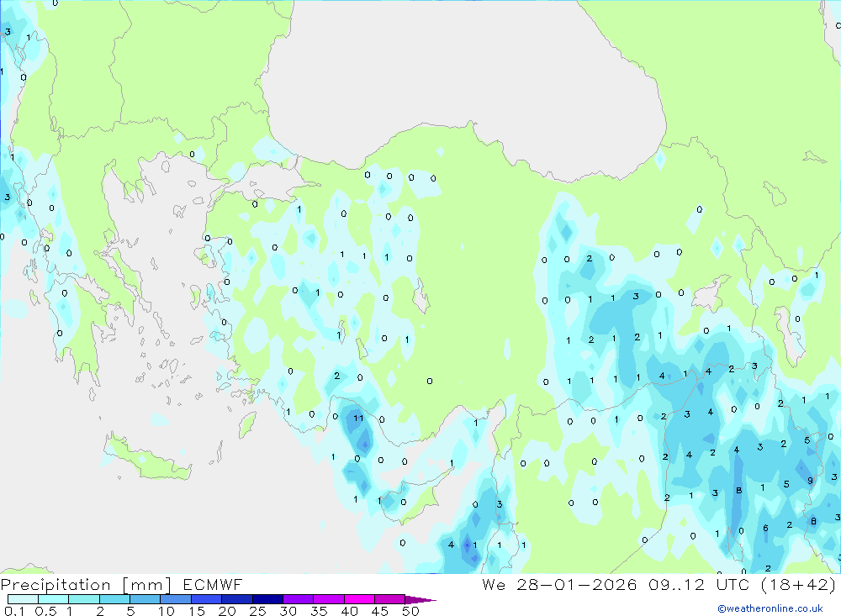Pick the 10–15 mm legend swatch
841x616 pixels.
(176, 599)
